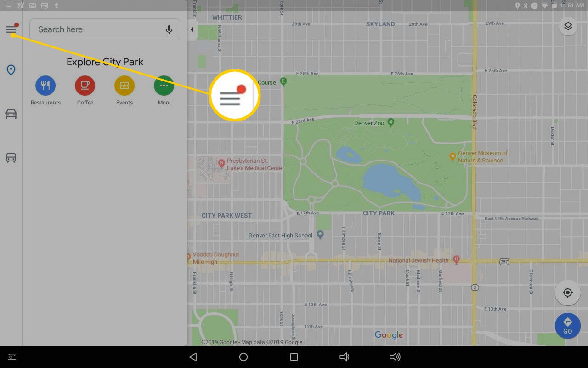Open the map layers button

click(568, 26)
